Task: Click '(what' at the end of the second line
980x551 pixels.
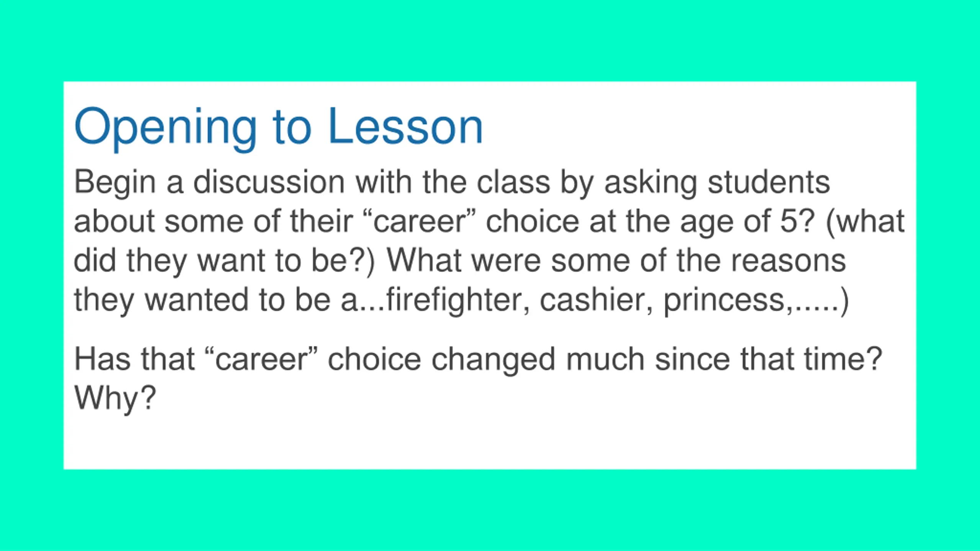Action: coord(865,222)
